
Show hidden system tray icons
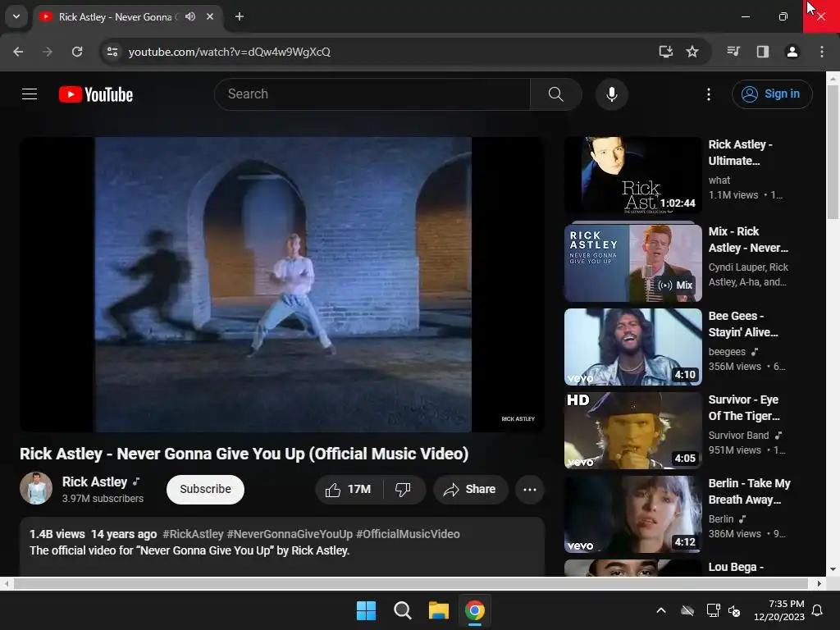coord(661,610)
